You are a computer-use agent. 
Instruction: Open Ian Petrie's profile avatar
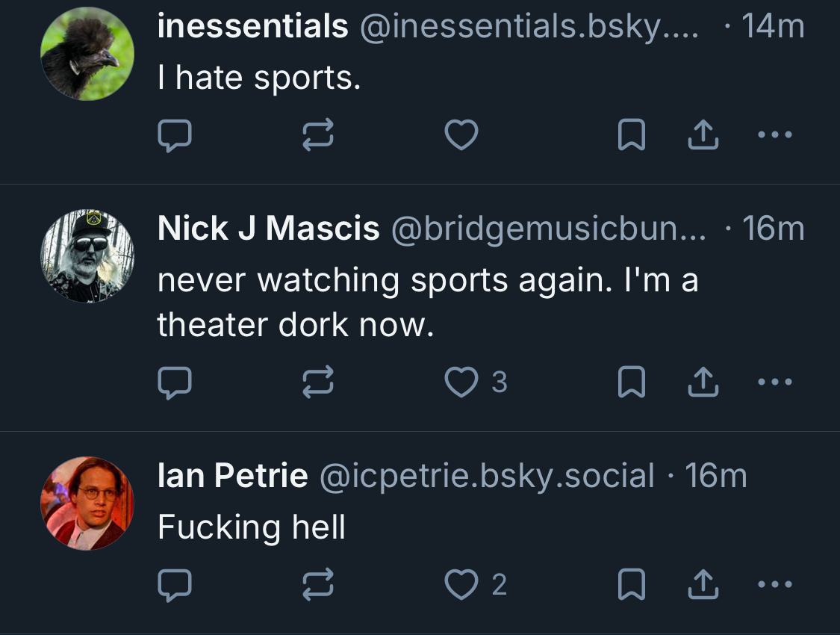(x=87, y=503)
